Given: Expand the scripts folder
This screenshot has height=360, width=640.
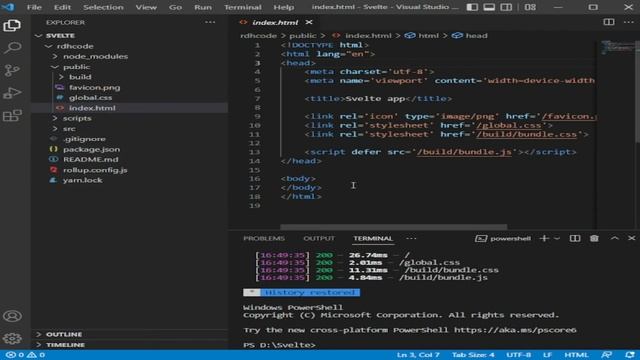Looking at the screenshot, I should [x=77, y=118].
